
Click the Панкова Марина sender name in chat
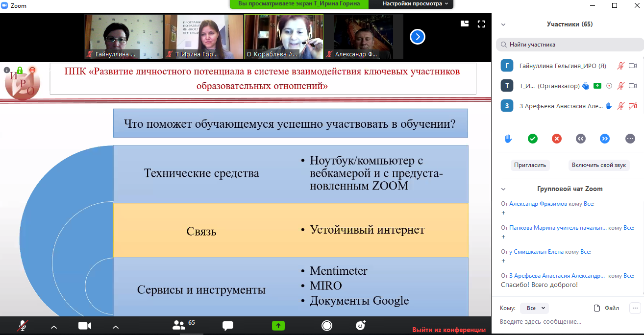click(558, 228)
